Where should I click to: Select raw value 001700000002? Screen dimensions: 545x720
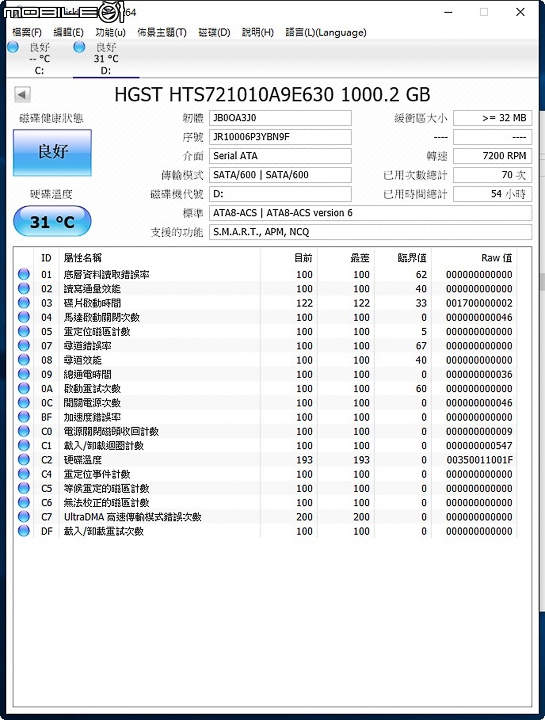pos(479,304)
